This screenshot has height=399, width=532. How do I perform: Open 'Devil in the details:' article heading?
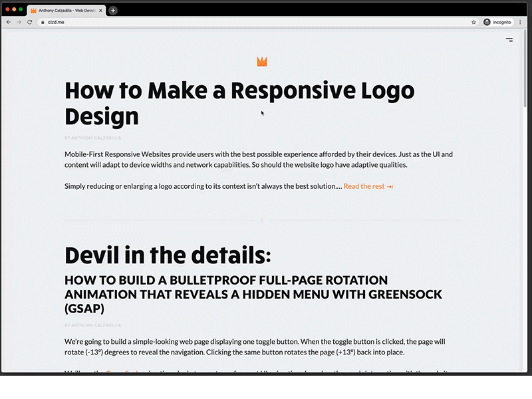pyautogui.click(x=168, y=255)
